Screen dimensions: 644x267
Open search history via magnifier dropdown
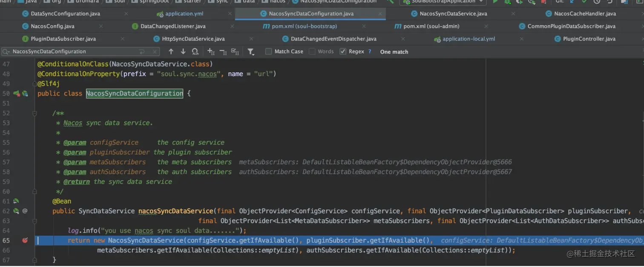(6, 52)
